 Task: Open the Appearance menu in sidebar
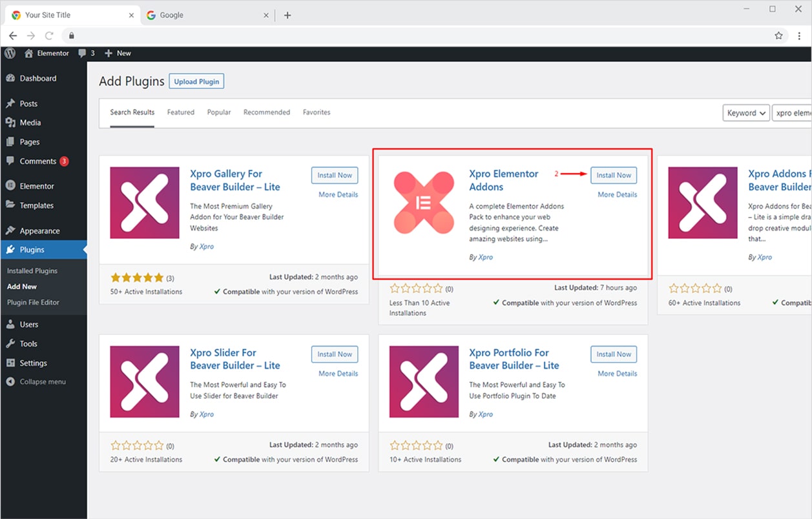click(x=39, y=231)
